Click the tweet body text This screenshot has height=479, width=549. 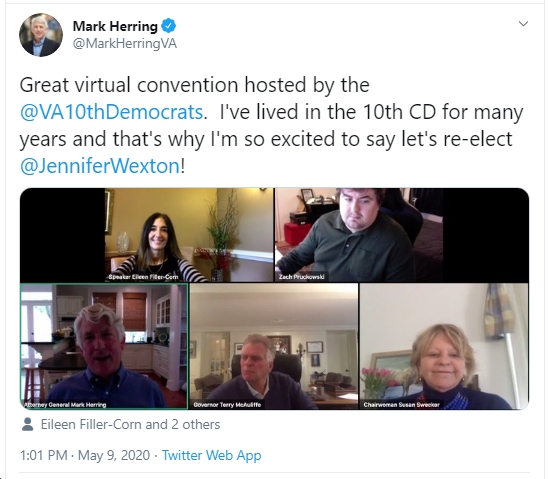pos(271,125)
